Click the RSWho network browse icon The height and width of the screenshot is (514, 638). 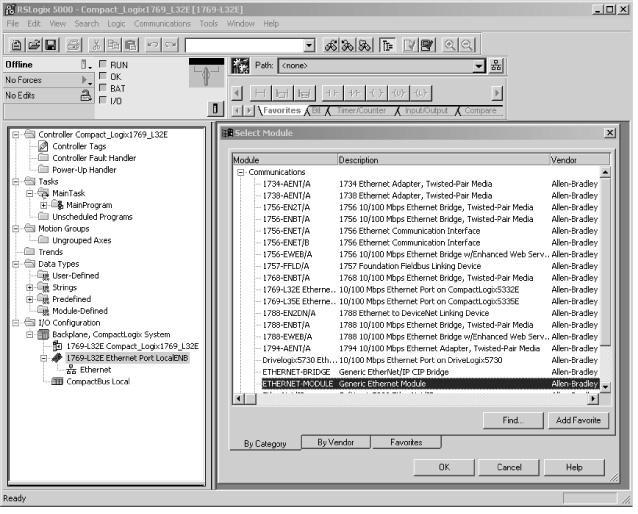(496, 66)
